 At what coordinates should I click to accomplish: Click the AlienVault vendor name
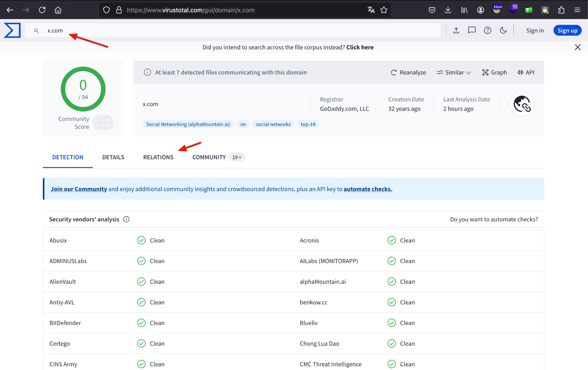62,282
